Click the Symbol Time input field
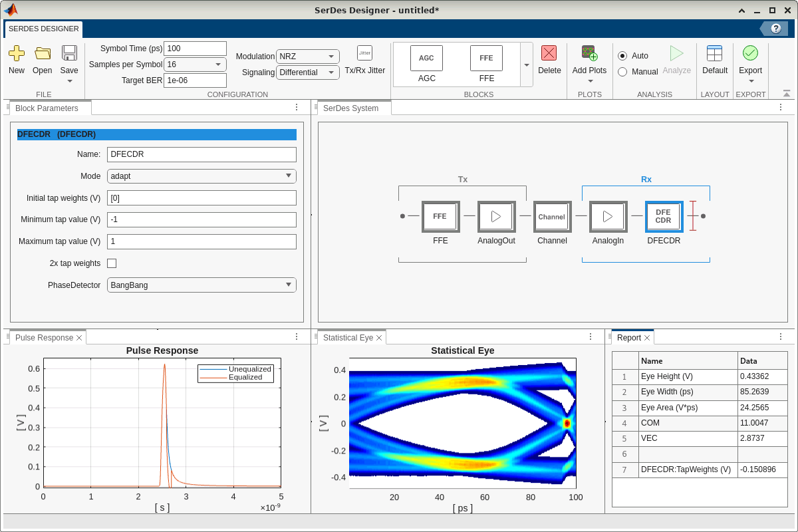798x532 pixels. [195, 49]
